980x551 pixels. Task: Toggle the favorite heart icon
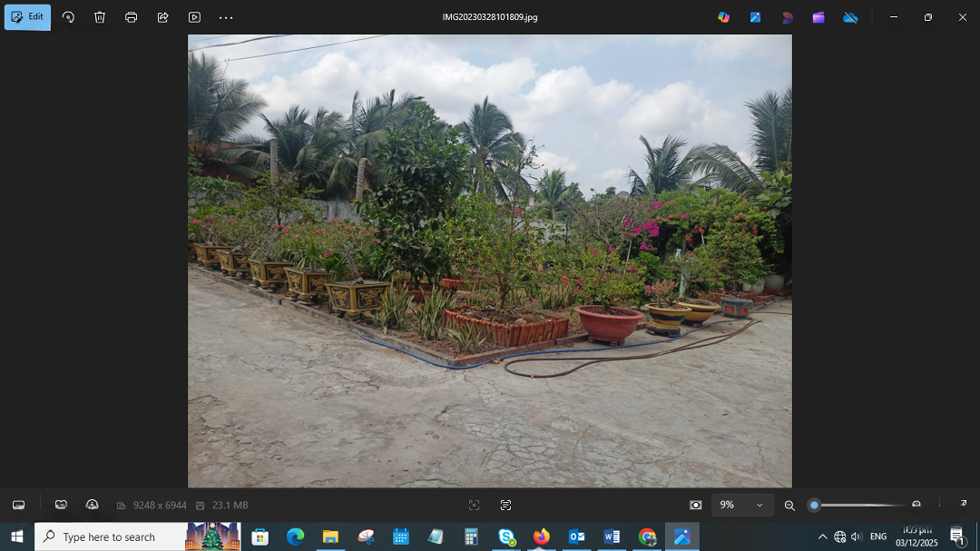61,505
